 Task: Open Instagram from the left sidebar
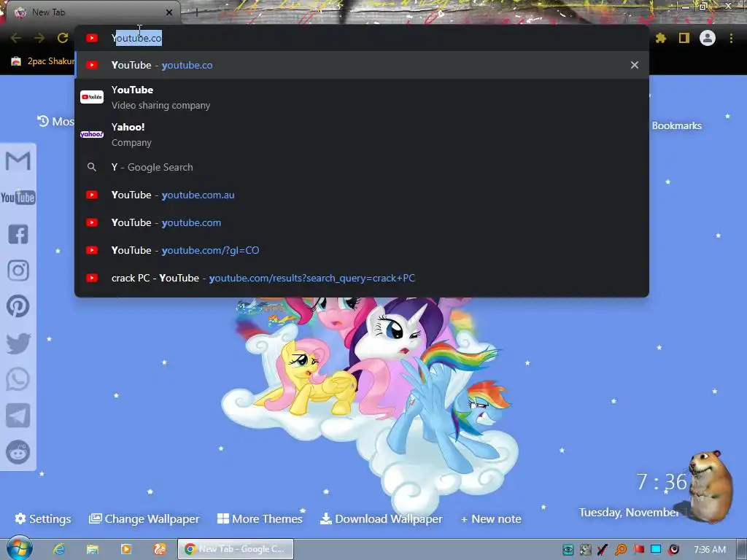click(18, 270)
